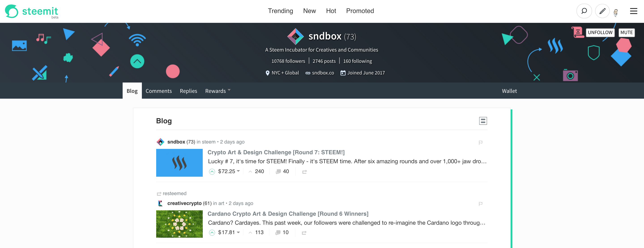Expand the vote count dropdown on Cardano post
This screenshot has width=644, height=248.
259,232
